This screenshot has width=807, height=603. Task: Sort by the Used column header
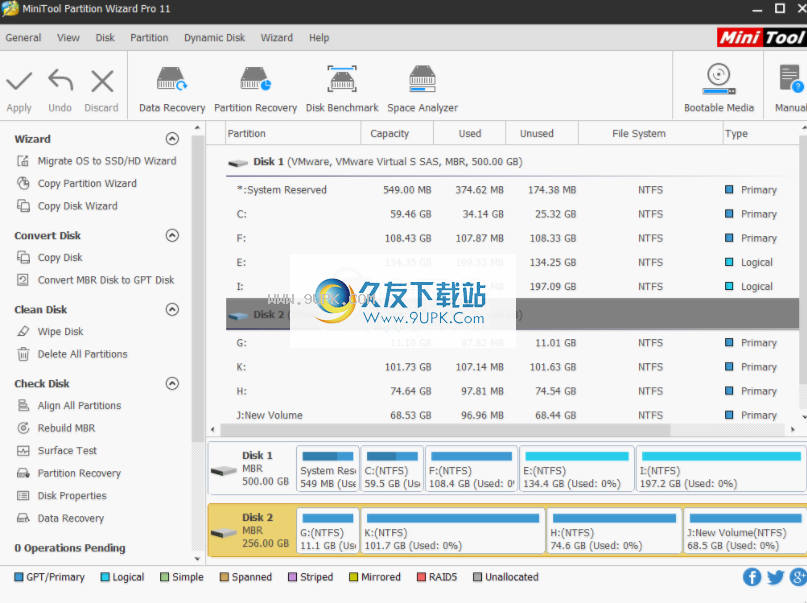click(469, 133)
